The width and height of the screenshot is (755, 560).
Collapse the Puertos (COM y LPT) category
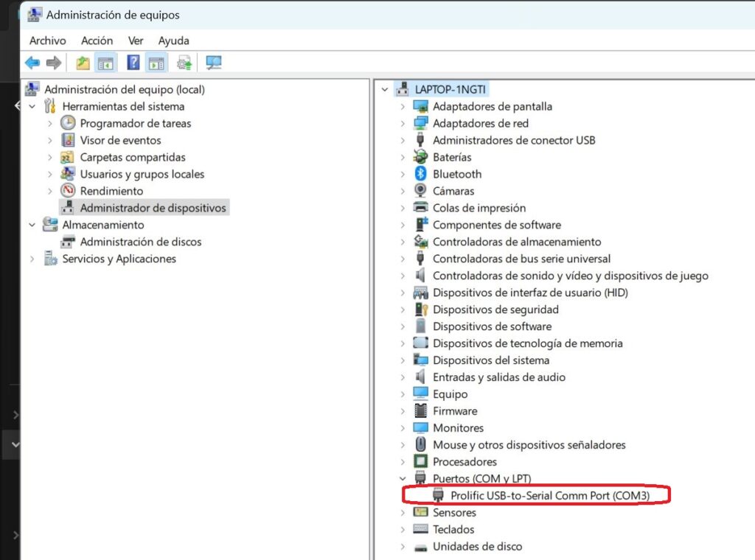403,478
